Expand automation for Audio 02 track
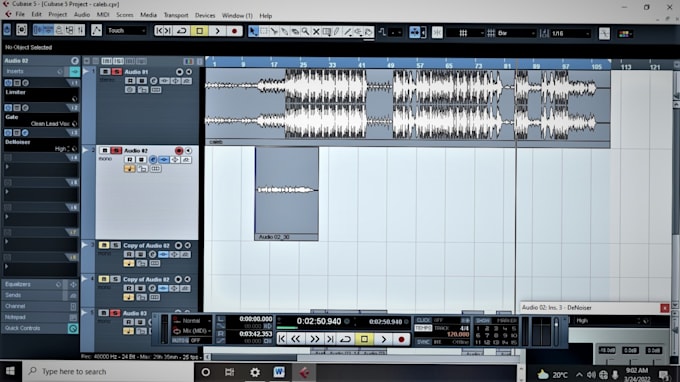Screen dimensions: 680x382 point(85,150)
